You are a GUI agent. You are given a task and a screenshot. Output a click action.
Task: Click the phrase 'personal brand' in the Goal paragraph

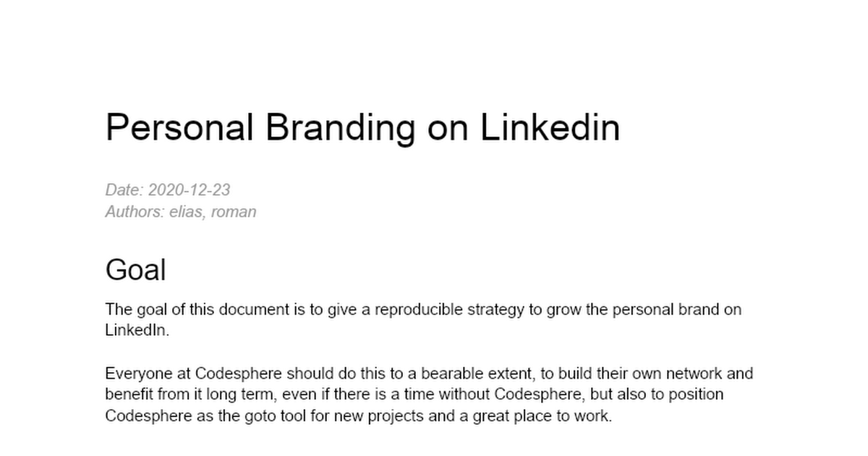point(661,310)
